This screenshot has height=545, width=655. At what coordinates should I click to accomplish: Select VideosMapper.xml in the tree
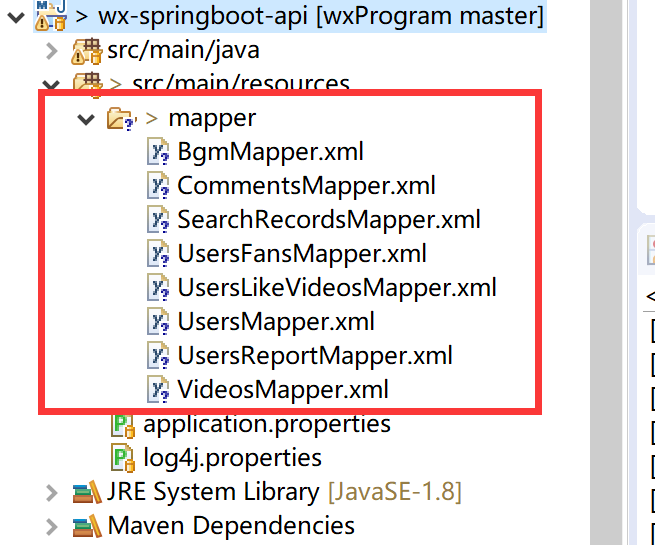pyautogui.click(x=283, y=390)
